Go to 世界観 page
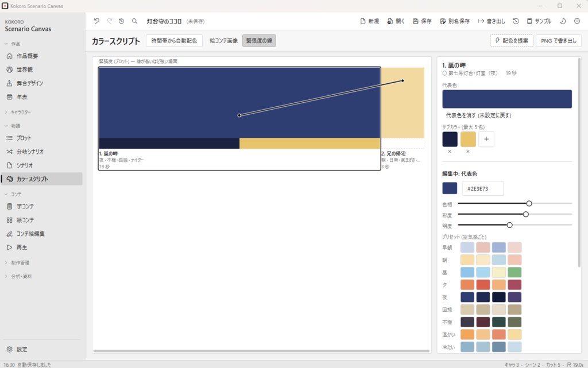Viewport: 588px width, 368px height. click(x=42, y=69)
